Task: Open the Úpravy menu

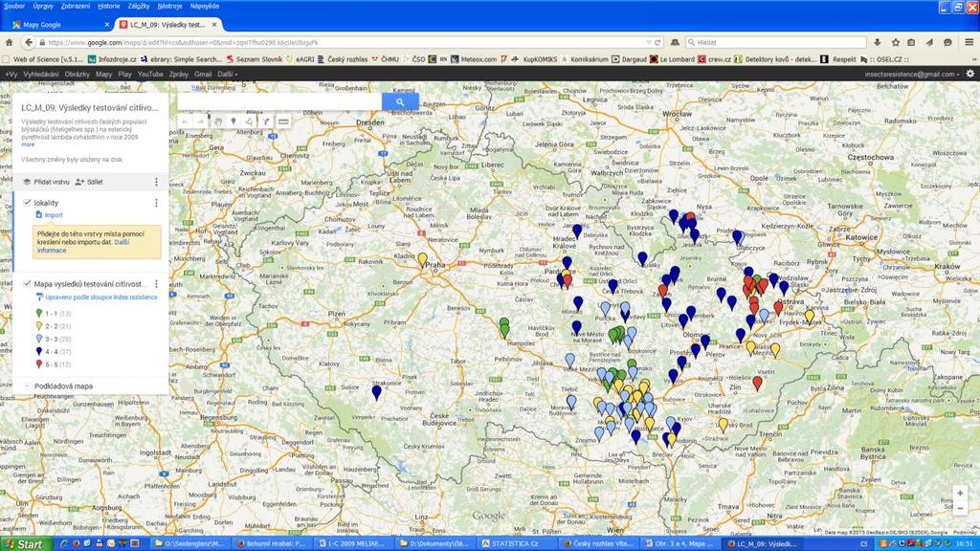Action: coord(43,6)
